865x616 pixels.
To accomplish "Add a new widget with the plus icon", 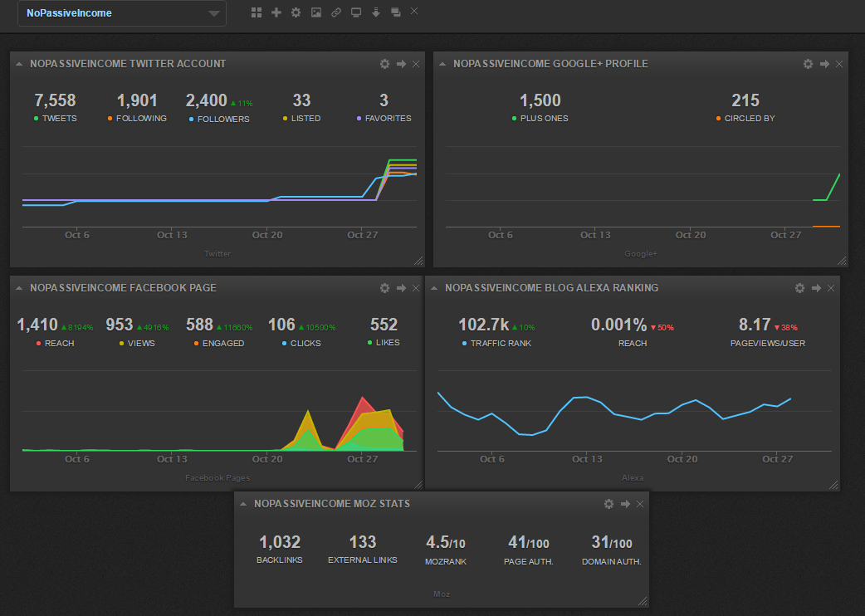I will (276, 12).
